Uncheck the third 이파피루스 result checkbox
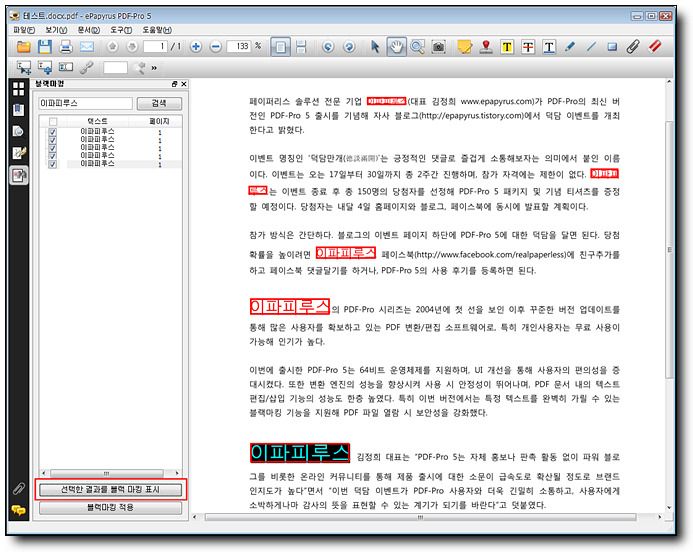This screenshot has height=552, width=693. click(53, 148)
